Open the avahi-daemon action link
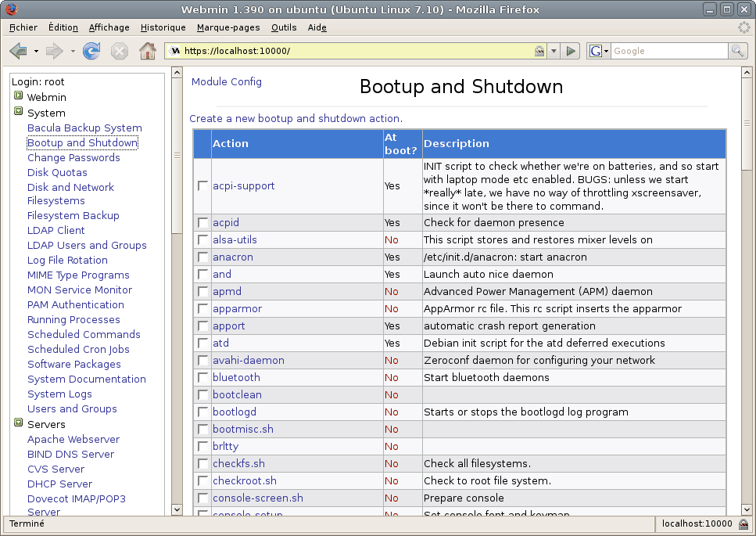Viewport: 756px width, 536px height. click(x=249, y=361)
